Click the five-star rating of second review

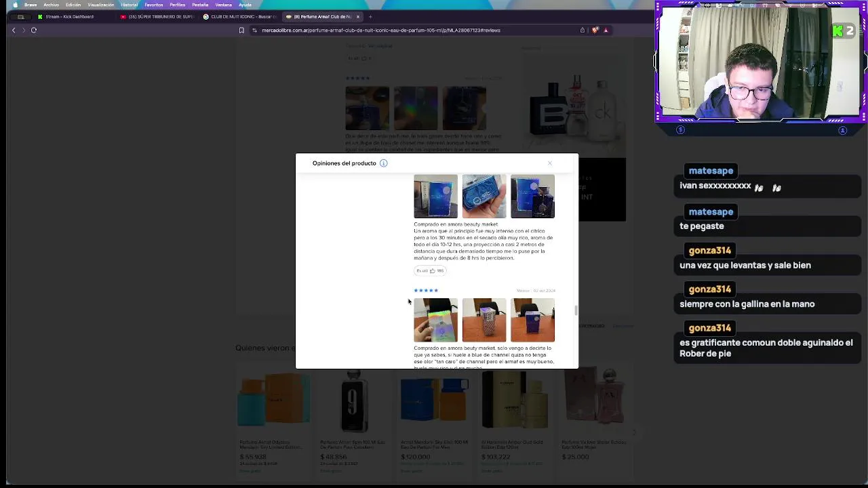[426, 290]
